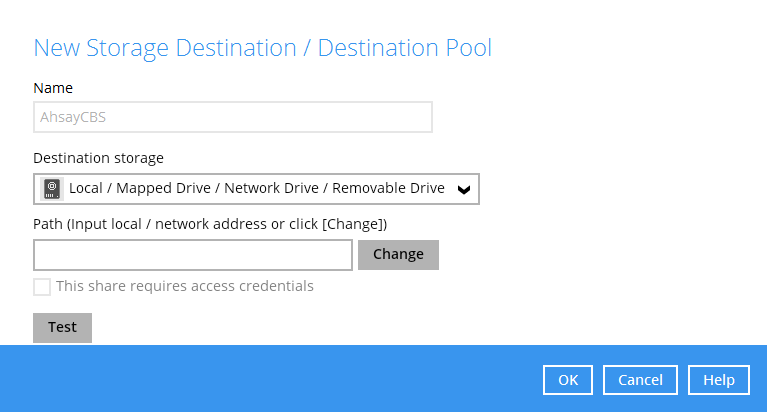Expand the Destination storage dropdown arrow
Image resolution: width=767 pixels, height=412 pixels.
click(464, 189)
